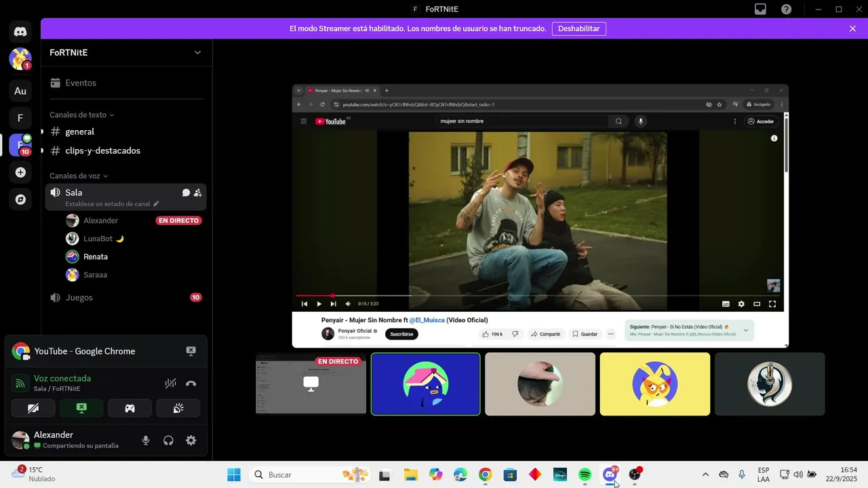Stop streaming icon beside YouTube - Google Chrome
This screenshot has width=868, height=488.
(191, 351)
